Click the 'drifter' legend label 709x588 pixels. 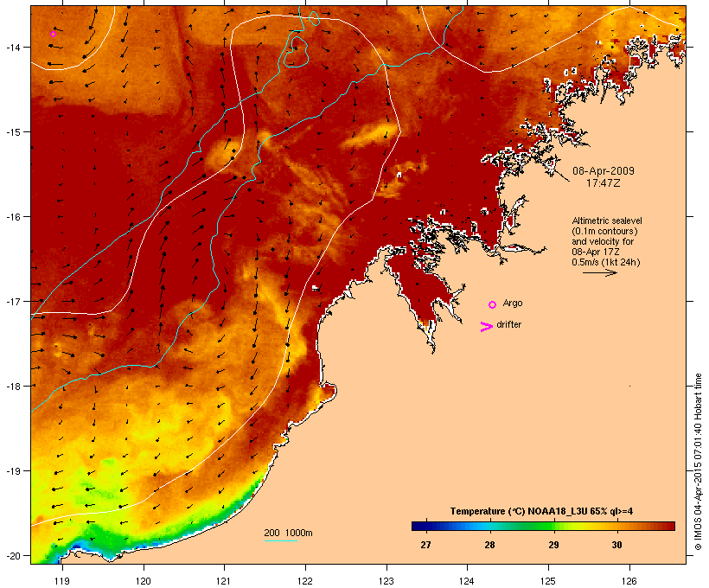[508, 325]
